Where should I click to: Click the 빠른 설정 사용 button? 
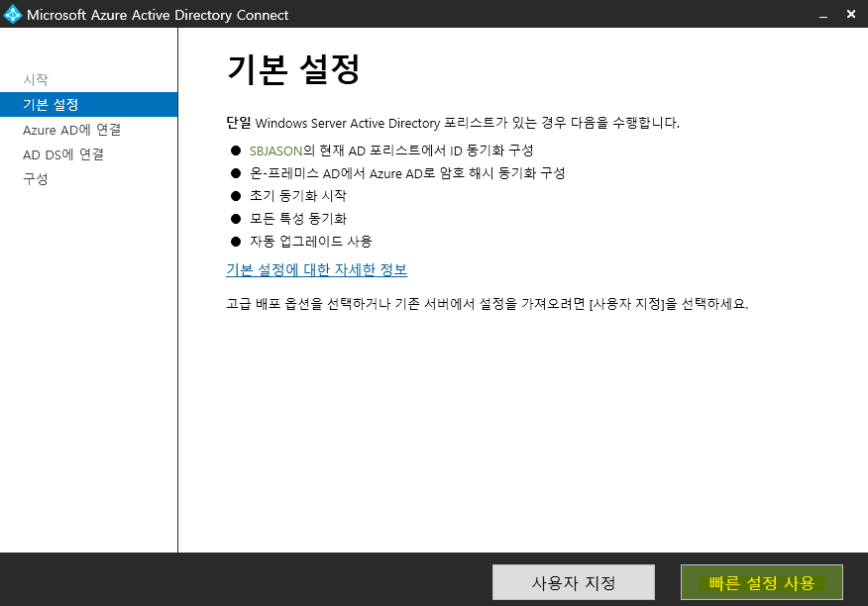pyautogui.click(x=762, y=582)
